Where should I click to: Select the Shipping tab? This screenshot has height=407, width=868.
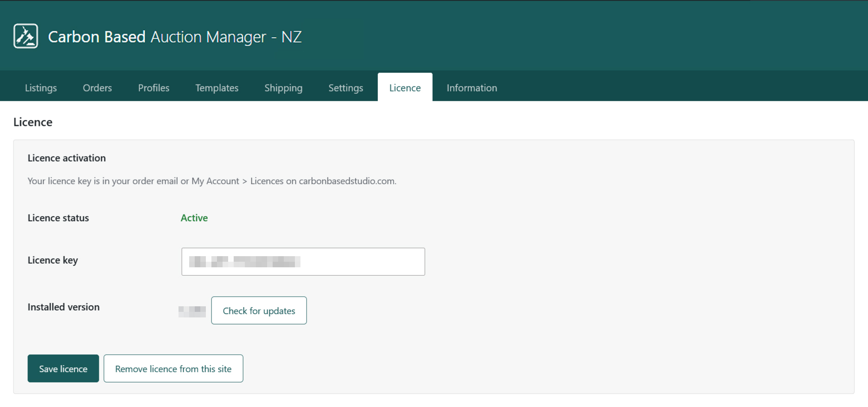[x=283, y=88]
